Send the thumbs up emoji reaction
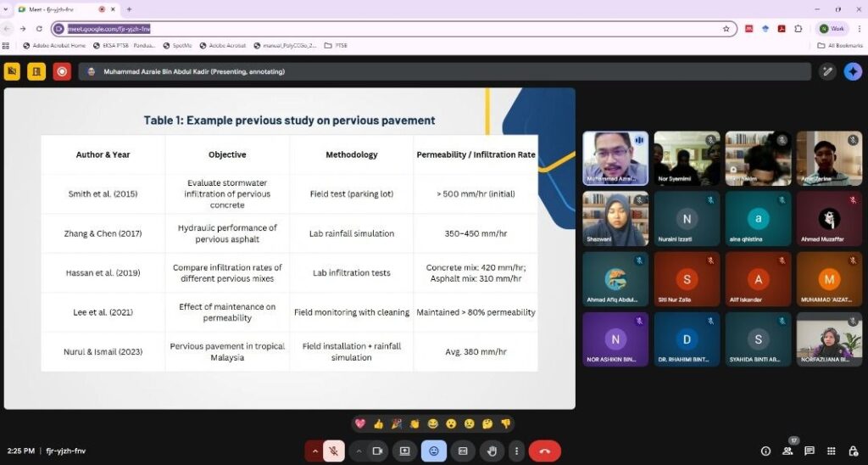The width and height of the screenshot is (868, 465). point(378,423)
